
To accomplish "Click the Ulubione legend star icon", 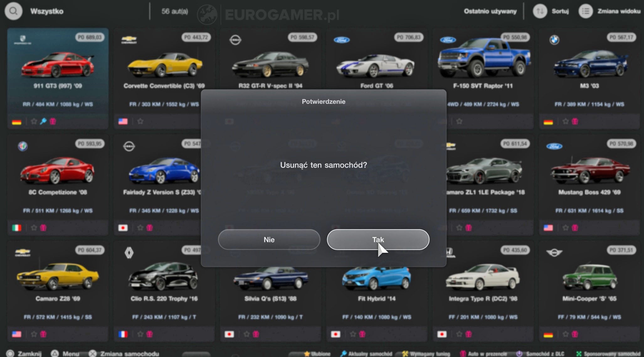I will coord(307,354).
